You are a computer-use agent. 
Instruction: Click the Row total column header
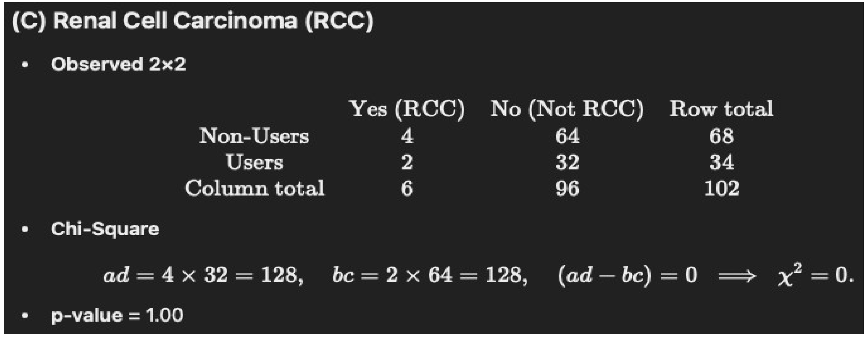tap(721, 109)
